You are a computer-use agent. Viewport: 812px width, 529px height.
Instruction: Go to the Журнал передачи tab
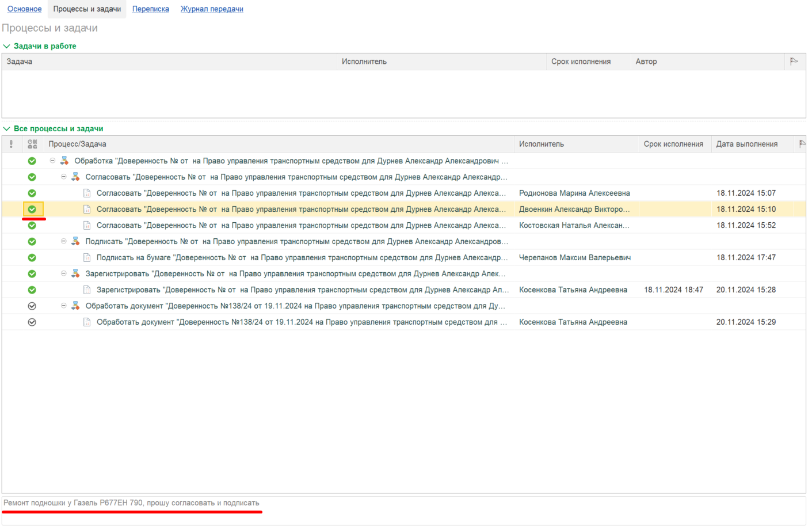(x=212, y=9)
